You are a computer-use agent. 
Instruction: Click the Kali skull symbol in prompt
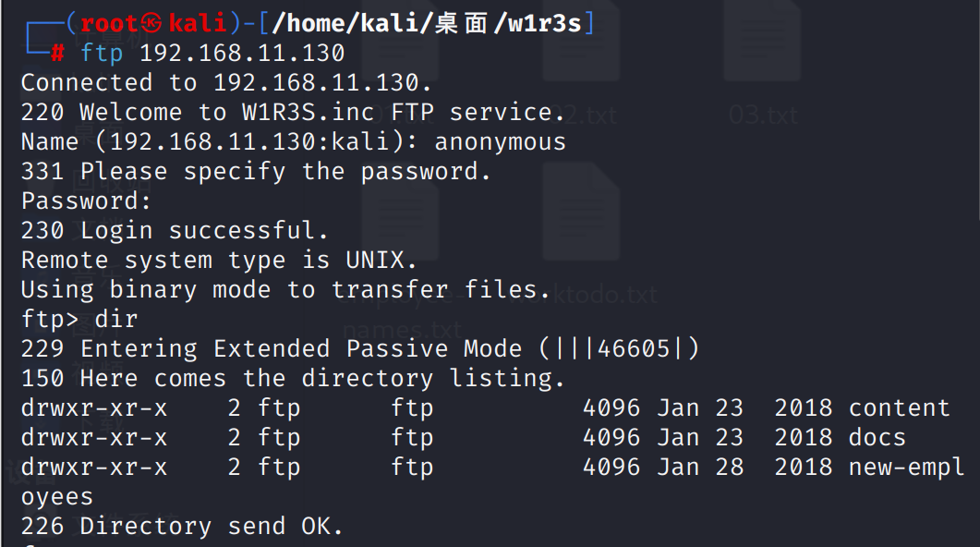(x=151, y=23)
